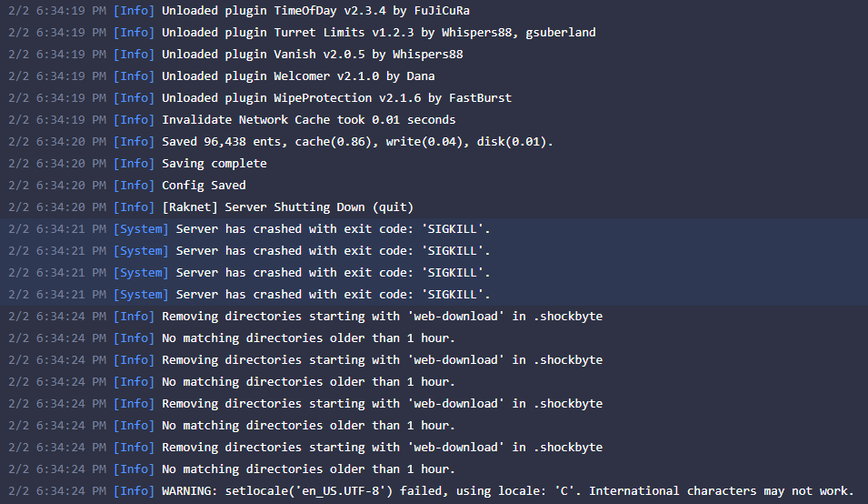
Task: Click the 'Saved 96,438 ents' log entry
Action: coord(357,141)
